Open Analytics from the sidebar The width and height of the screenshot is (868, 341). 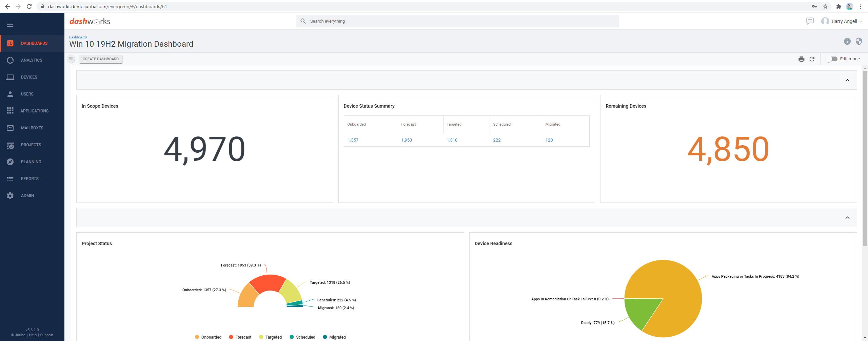(x=32, y=60)
